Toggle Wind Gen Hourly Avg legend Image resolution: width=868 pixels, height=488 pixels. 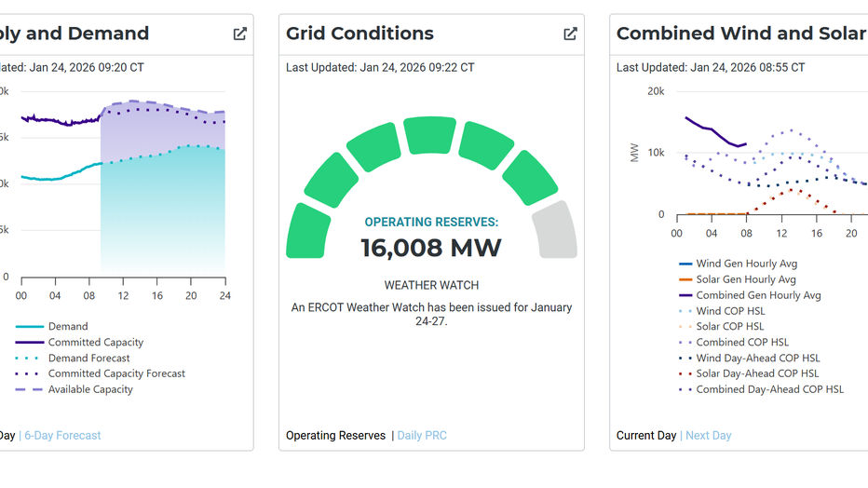tap(746, 264)
